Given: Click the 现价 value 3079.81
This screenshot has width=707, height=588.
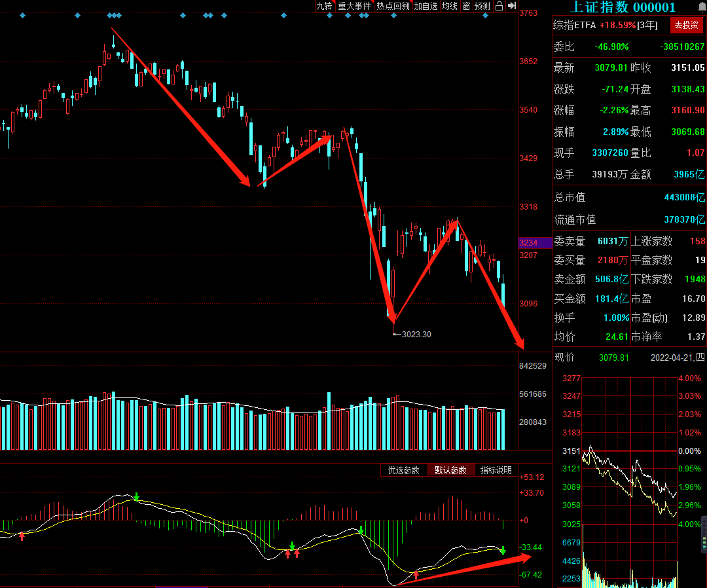Looking at the screenshot, I should pyautogui.click(x=613, y=358).
